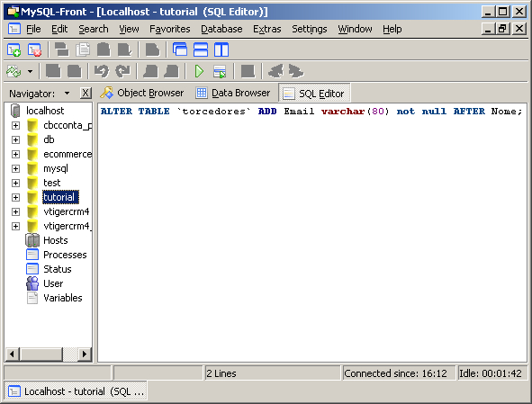The width and height of the screenshot is (532, 404).
Task: Click the grayed-out copy documents icon
Action: coord(83,49)
